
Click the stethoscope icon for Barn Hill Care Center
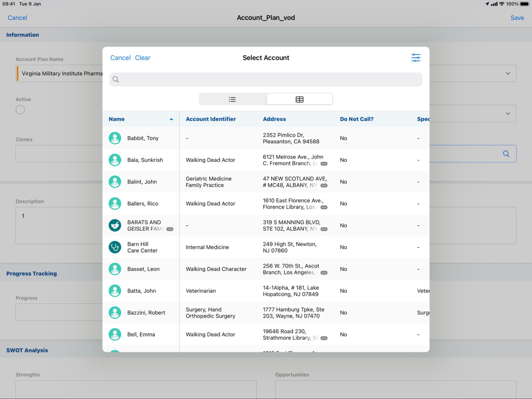click(x=115, y=247)
